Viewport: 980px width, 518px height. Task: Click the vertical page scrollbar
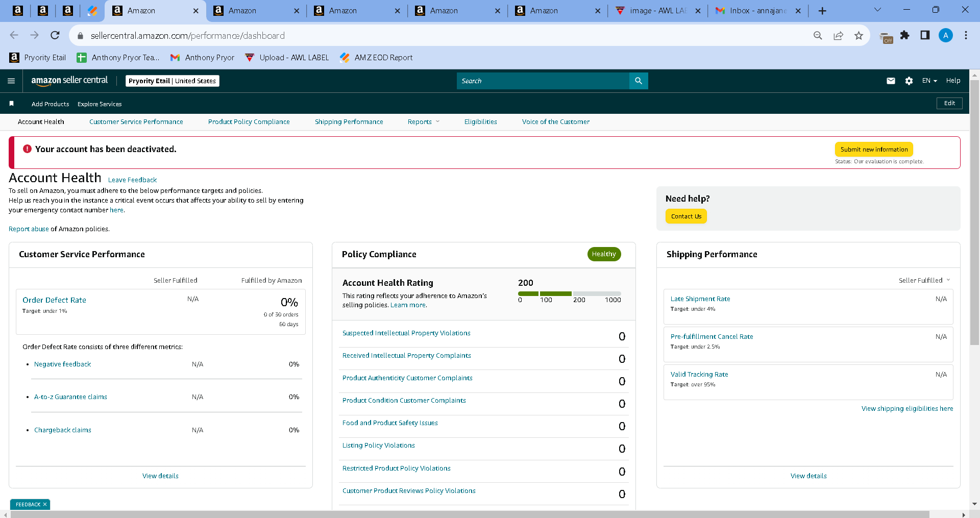[974, 213]
